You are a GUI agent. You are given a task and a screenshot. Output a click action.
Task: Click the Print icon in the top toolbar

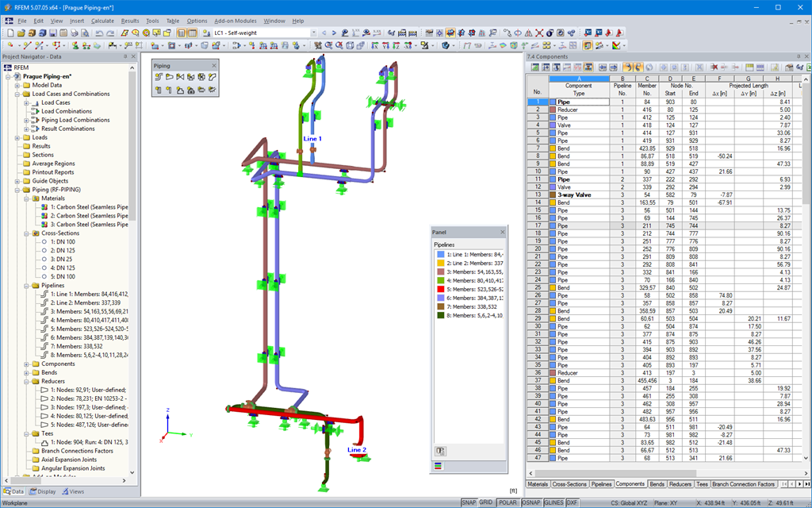coord(75,32)
